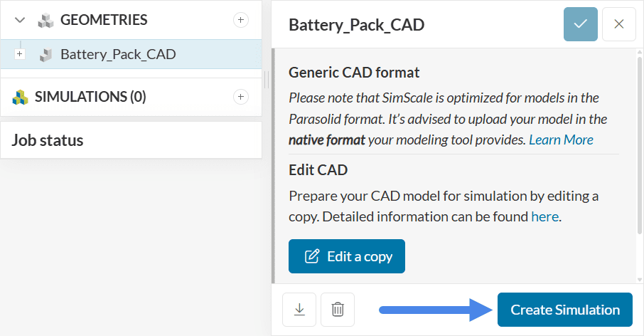Click the Battery_Pack_CAD panel title
644x336 pixels.
pos(356,24)
